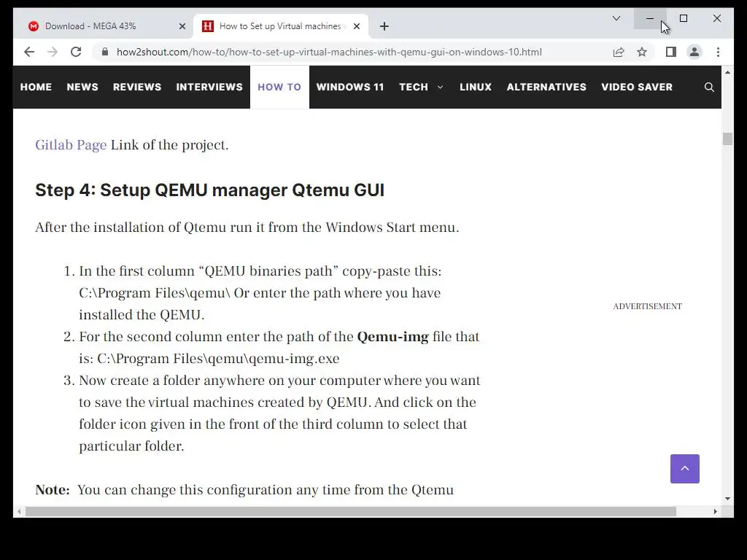Image resolution: width=747 pixels, height=560 pixels.
Task: Click the browser back arrow
Action: tap(29, 52)
